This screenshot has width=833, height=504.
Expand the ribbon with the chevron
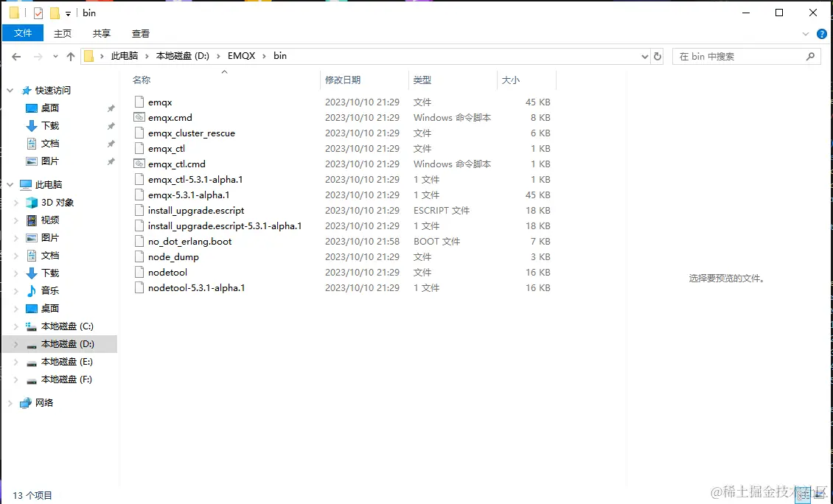[x=806, y=34]
